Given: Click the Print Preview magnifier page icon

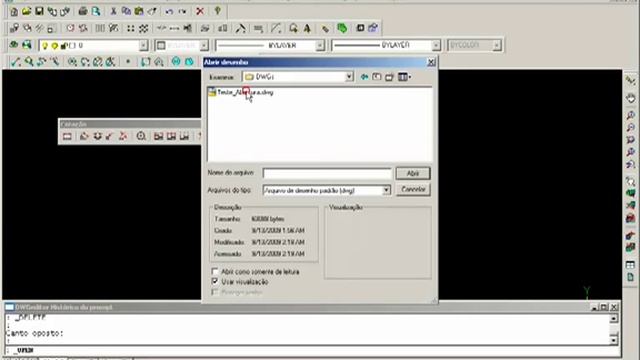Looking at the screenshot, I should [96, 11].
